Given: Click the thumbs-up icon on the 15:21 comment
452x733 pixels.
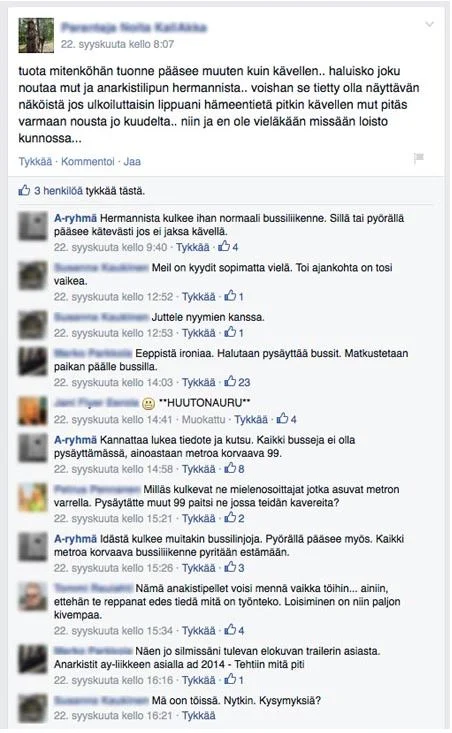Looking at the screenshot, I should [230, 518].
